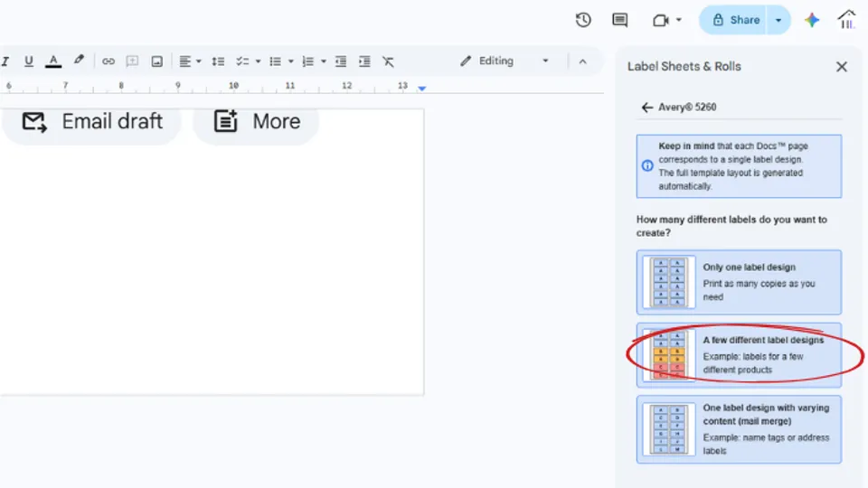The image size is (868, 488).
Task: Open the comments panel icon
Action: pyautogui.click(x=620, y=21)
